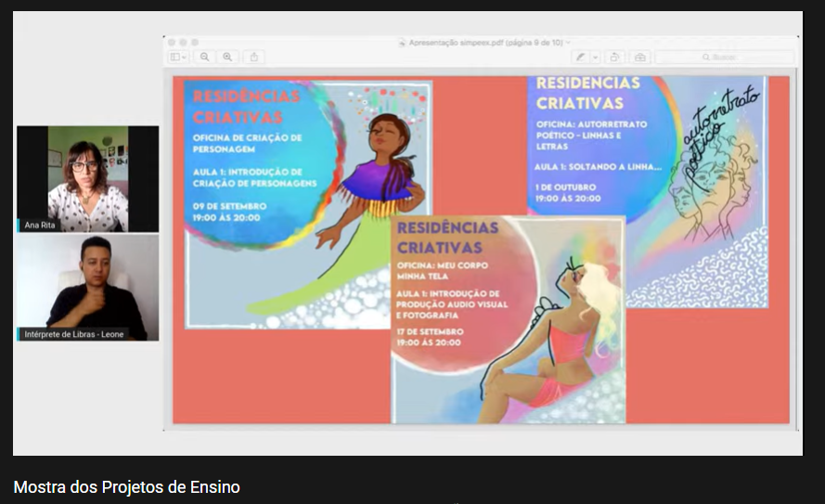
Task: Click the Preview search field
Action: coord(724,57)
